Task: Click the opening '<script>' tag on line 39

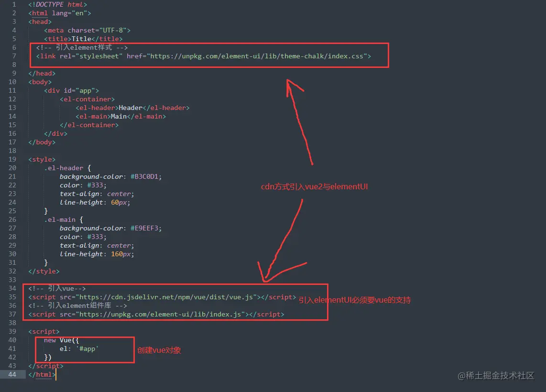Action: [x=44, y=331]
